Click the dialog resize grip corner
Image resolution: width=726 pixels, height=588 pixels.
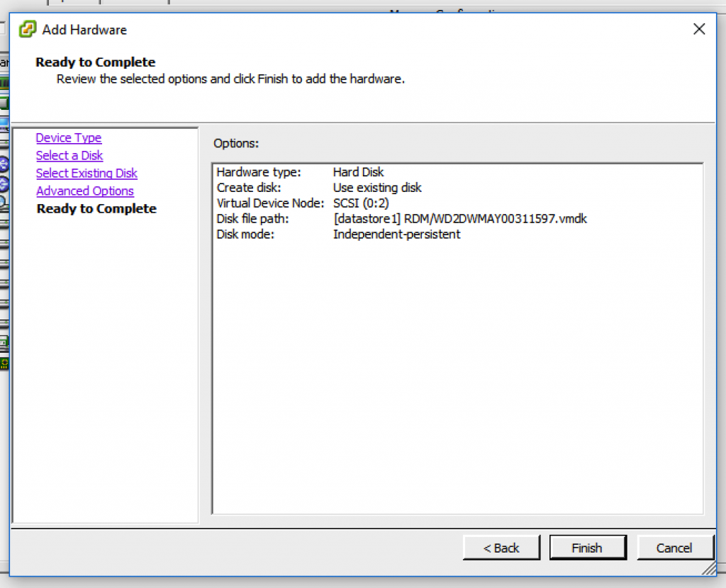709,569
